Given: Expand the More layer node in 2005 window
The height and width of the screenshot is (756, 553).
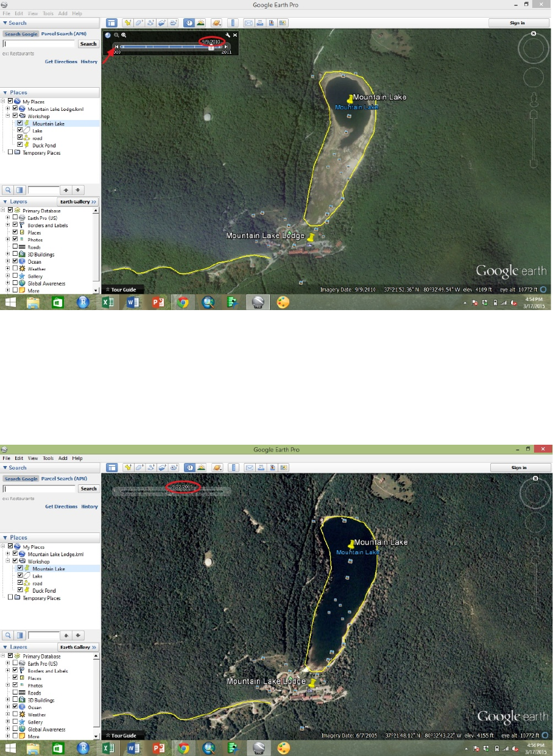Looking at the screenshot, I should coord(7,736).
